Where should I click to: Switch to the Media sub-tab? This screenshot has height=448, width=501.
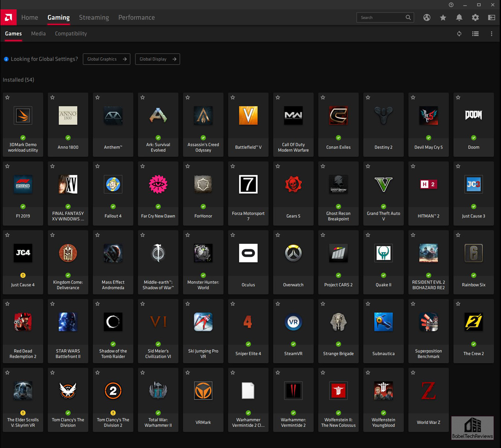[x=38, y=34]
